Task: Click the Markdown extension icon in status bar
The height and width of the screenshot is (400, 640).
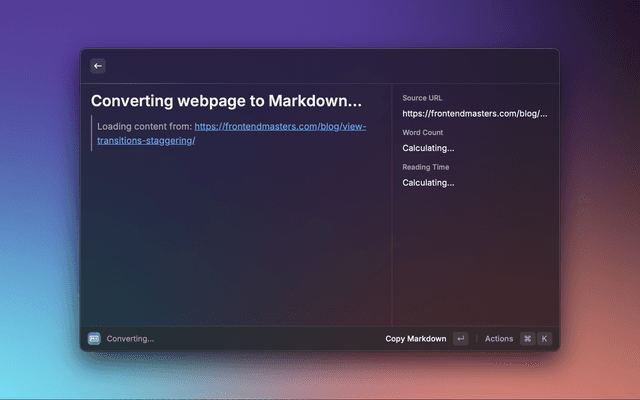Action: point(94,338)
